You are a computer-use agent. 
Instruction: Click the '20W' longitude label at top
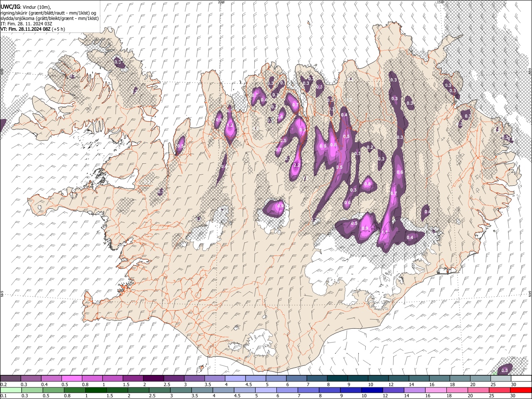[x=221, y=2]
